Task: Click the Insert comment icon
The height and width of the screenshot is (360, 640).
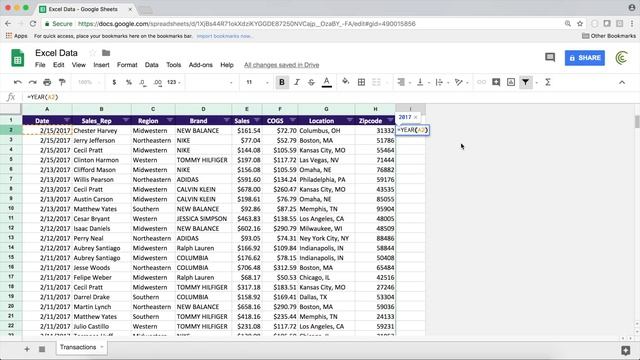Action: (496, 82)
